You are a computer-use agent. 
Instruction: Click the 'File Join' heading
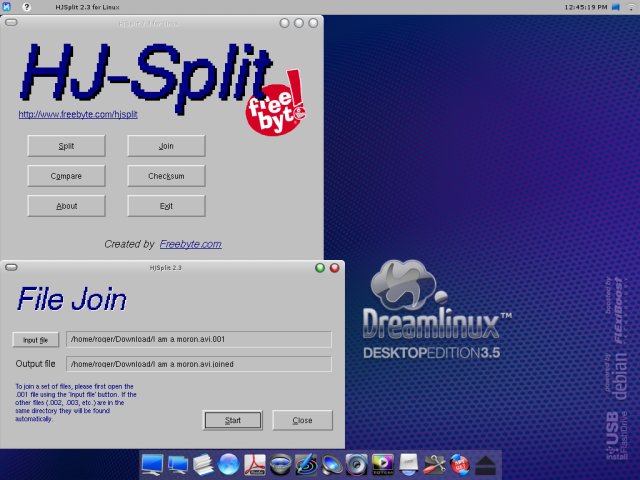click(x=72, y=299)
